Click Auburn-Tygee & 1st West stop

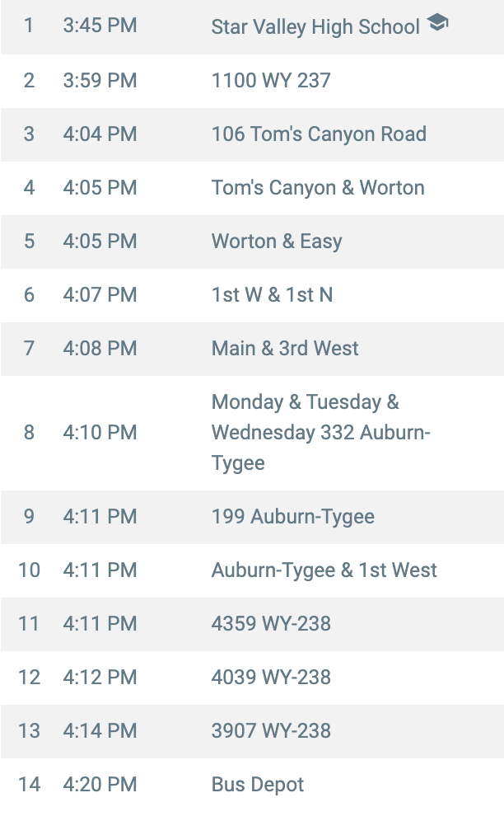324,570
